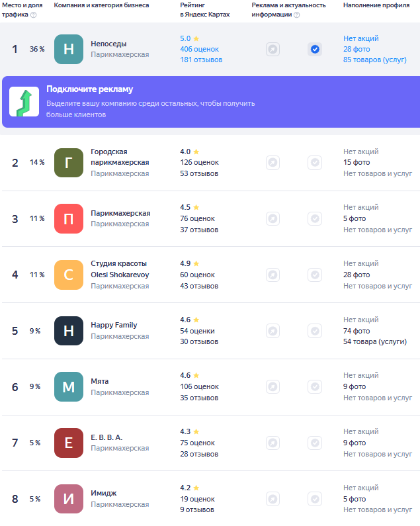Open the Непоседы company avatar
420x526 pixels.
pos(69,50)
